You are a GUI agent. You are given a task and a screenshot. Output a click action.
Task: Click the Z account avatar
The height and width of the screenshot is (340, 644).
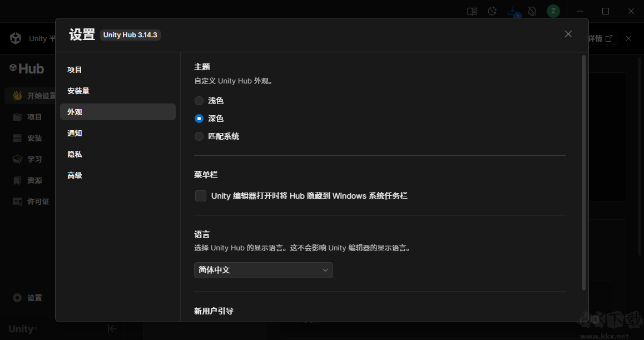[x=553, y=11]
